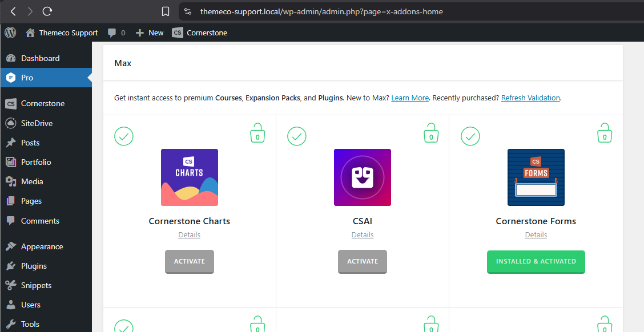Image resolution: width=644 pixels, height=332 pixels.
Task: View Details for Cornerstone Forms
Action: (536, 235)
